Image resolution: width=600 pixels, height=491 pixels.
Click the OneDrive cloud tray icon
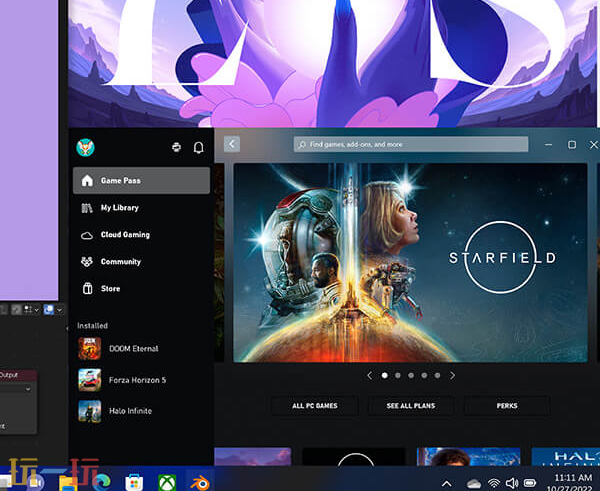point(474,483)
